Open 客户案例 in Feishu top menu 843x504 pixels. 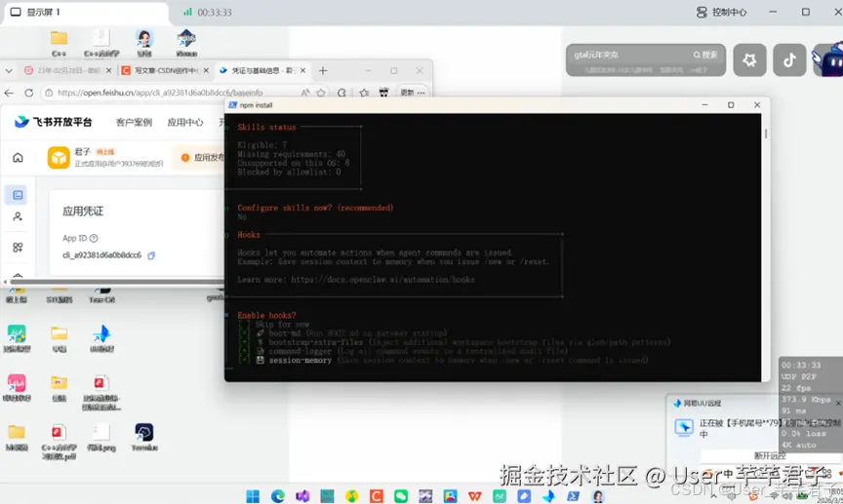point(134,123)
